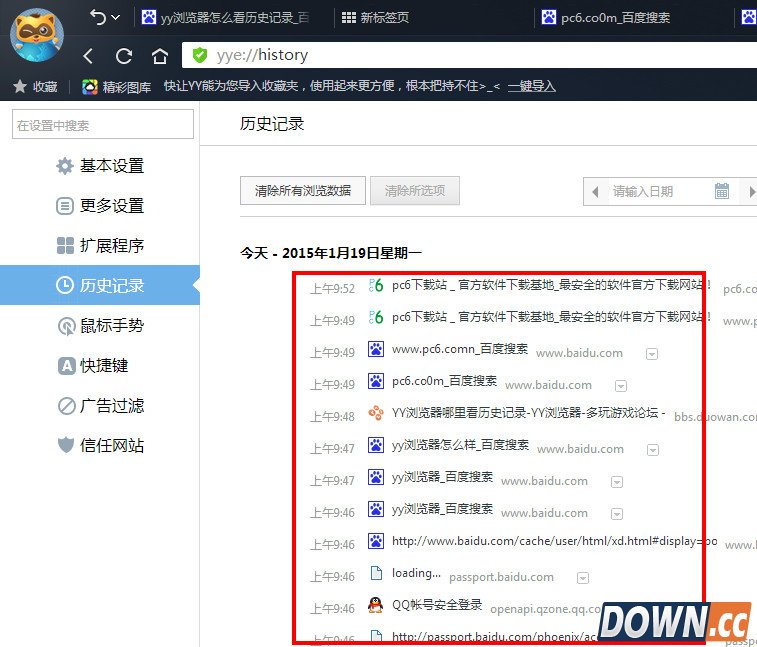Click the 一键导入 link
Screen dimensions: 757x647
click(532, 86)
